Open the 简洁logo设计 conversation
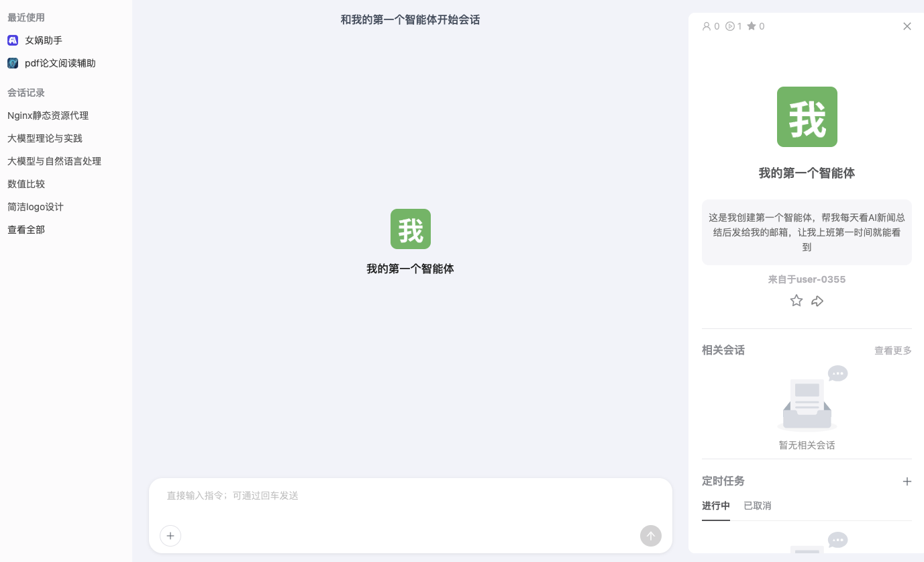Viewport: 924px width, 562px height. click(35, 207)
